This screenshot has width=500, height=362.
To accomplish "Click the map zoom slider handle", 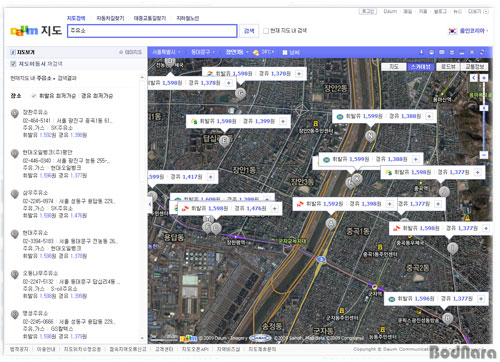I will pyautogui.click(x=484, y=108).
